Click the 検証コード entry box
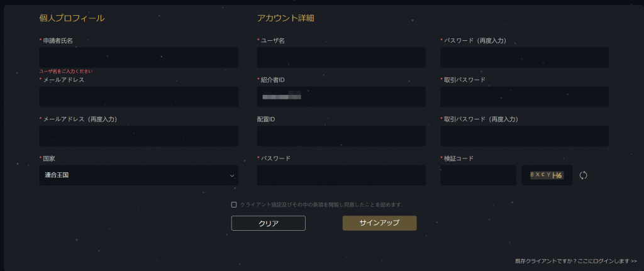 click(x=478, y=175)
